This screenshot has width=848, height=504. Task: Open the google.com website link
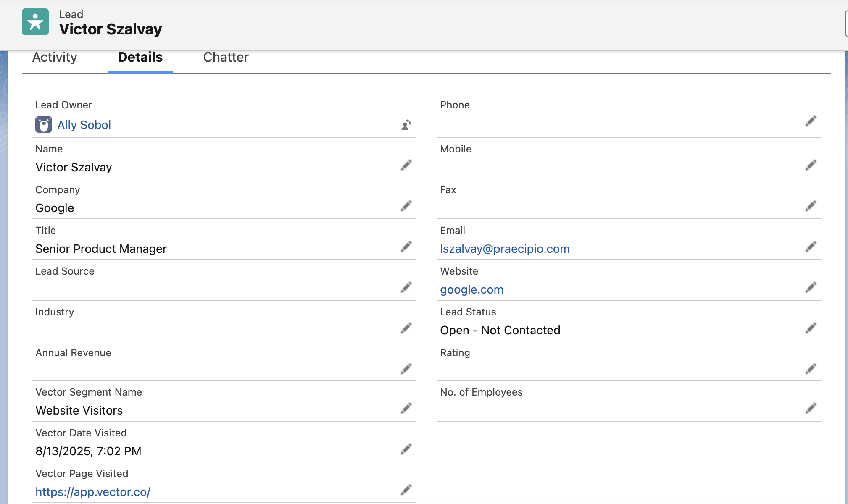click(x=471, y=289)
